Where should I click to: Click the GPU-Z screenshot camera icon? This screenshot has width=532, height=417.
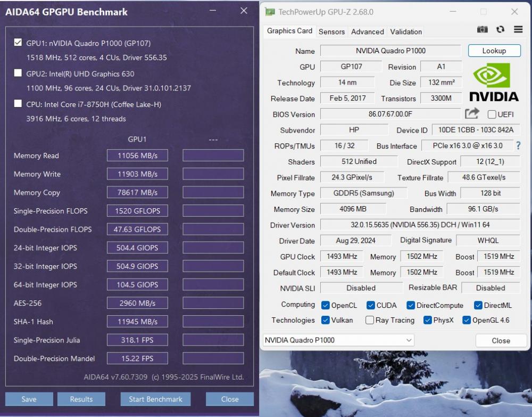[483, 30]
